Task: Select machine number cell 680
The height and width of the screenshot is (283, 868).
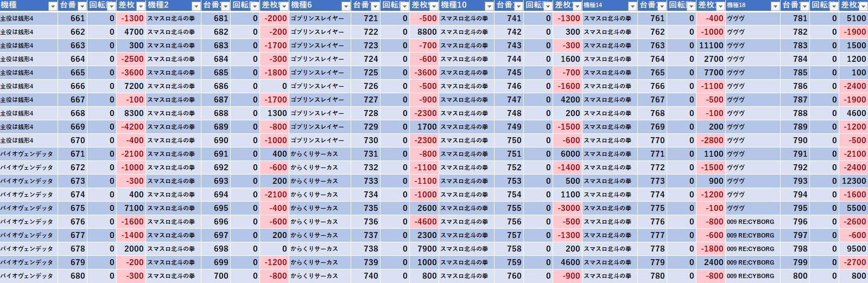Action: point(73,276)
